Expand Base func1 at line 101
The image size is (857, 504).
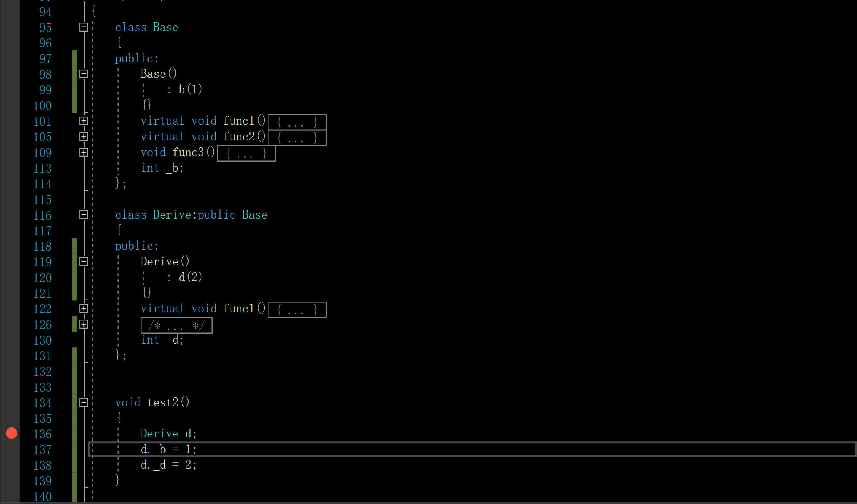[84, 121]
